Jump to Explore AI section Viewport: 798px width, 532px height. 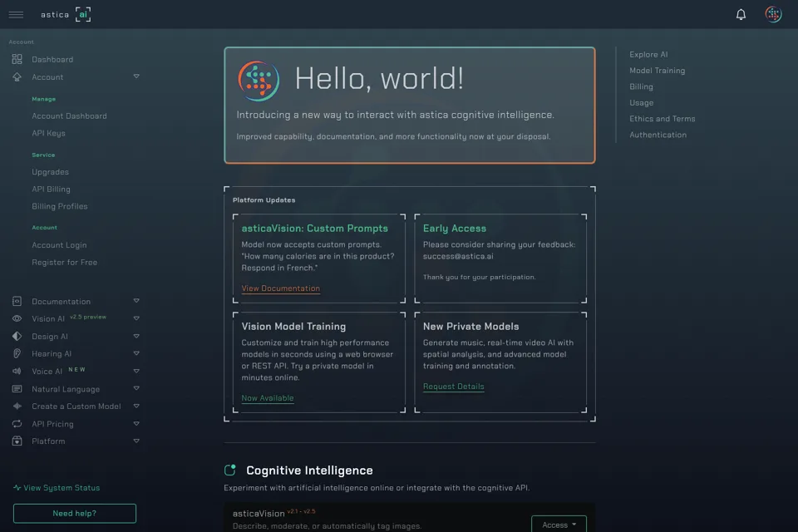coord(648,55)
